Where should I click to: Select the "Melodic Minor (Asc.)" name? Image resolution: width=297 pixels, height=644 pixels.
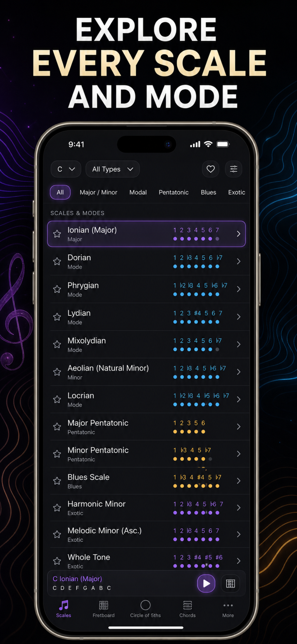click(105, 531)
